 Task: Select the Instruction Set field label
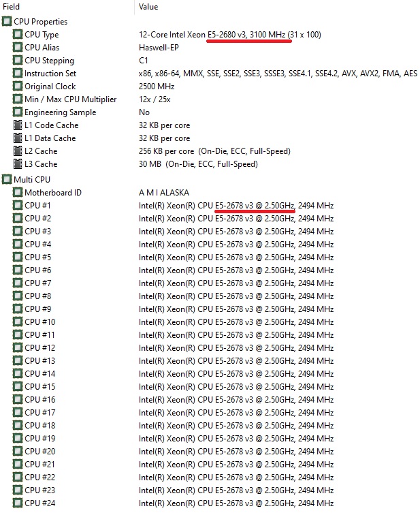pyautogui.click(x=50, y=74)
